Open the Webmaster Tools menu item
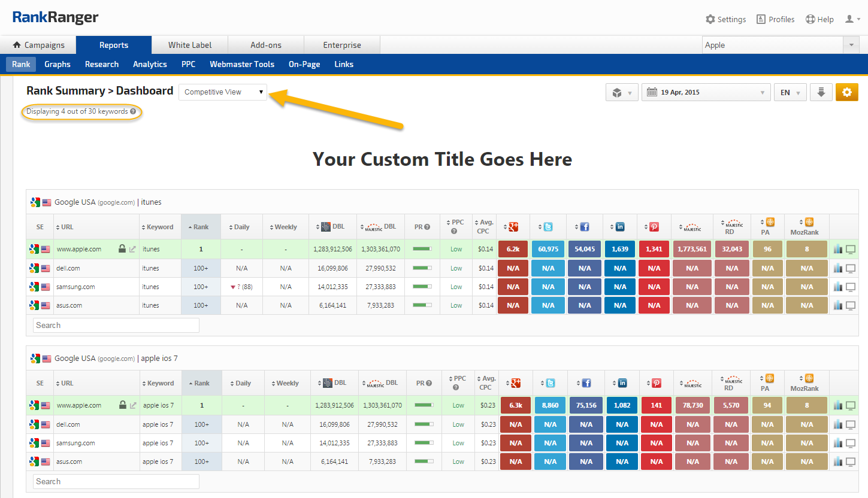Viewport: 868px width, 498px height. [242, 64]
